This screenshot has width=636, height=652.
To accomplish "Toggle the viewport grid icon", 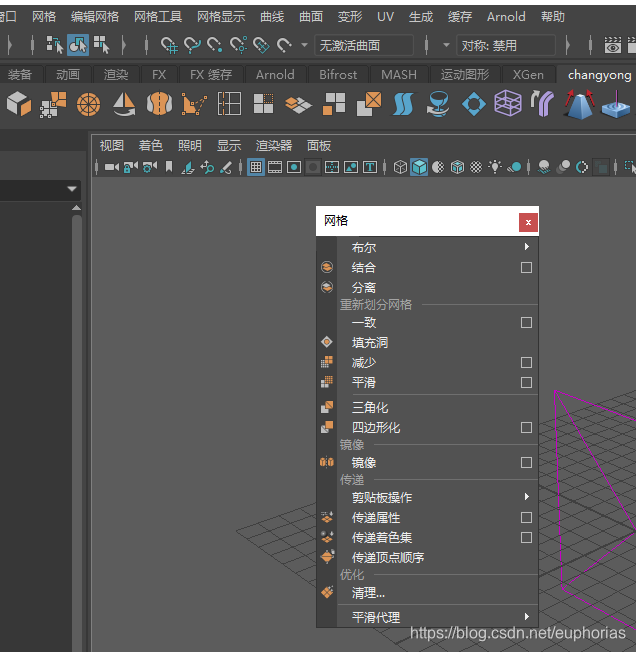I will click(x=256, y=167).
